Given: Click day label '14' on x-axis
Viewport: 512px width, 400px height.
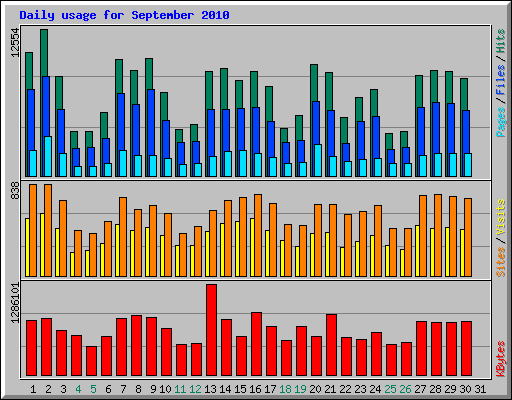Looking at the screenshot, I should (x=225, y=389).
